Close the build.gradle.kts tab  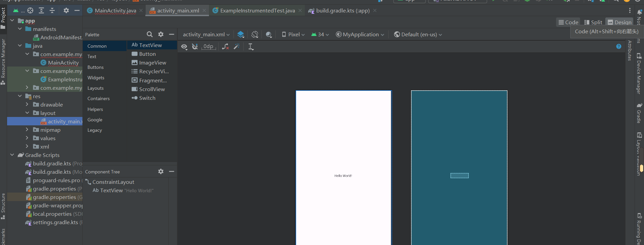pos(375,10)
